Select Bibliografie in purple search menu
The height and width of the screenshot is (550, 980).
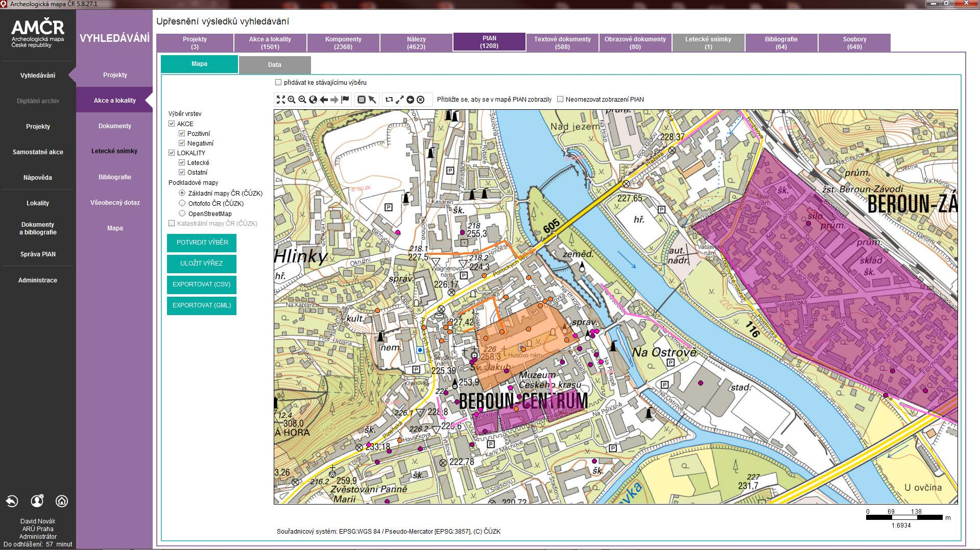115,177
